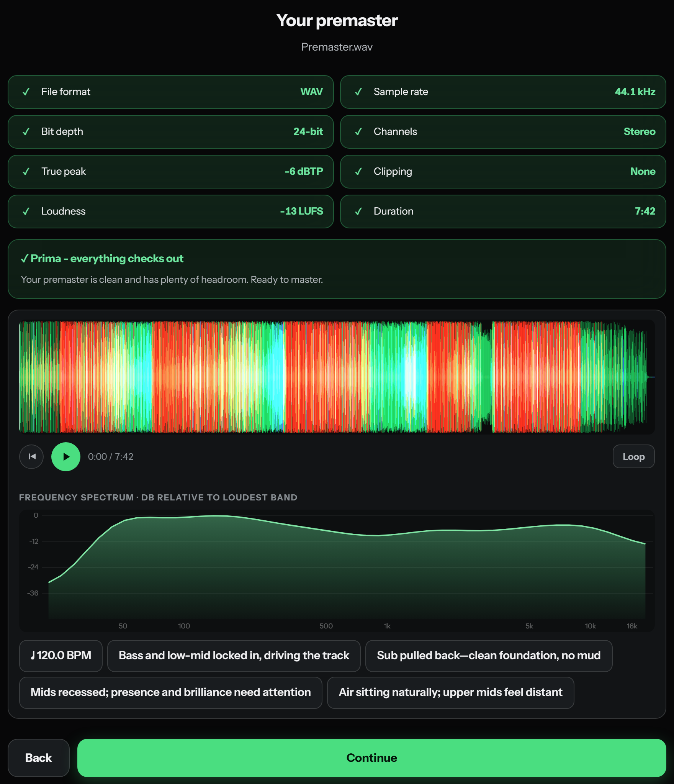Click the Clipping checkmark icon
Viewport: 674px width, 784px height.
click(358, 172)
